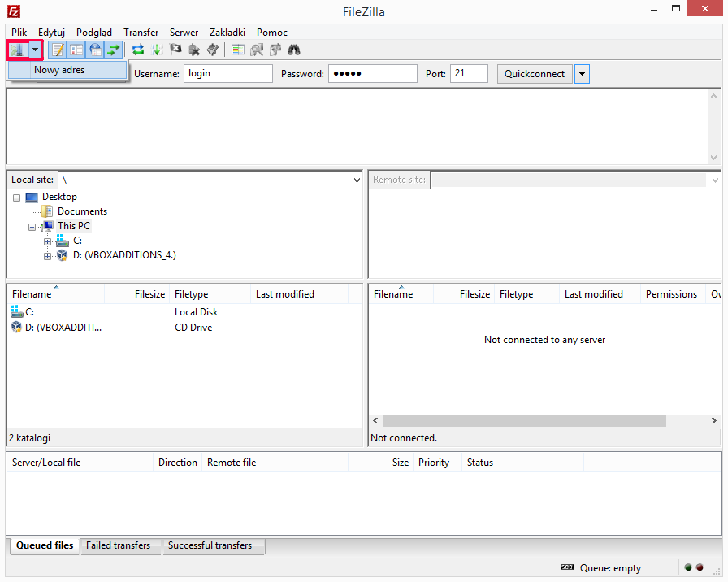Click the queue size indicator icon
The height and width of the screenshot is (582, 728).
tap(566, 567)
